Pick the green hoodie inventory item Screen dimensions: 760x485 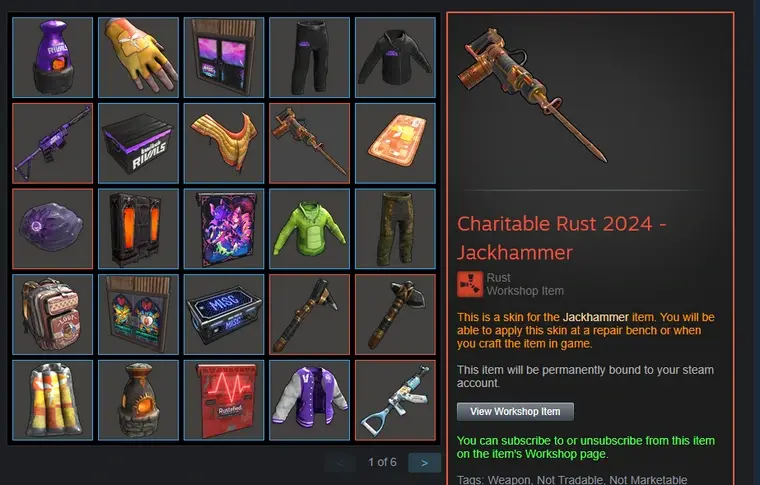coord(309,229)
